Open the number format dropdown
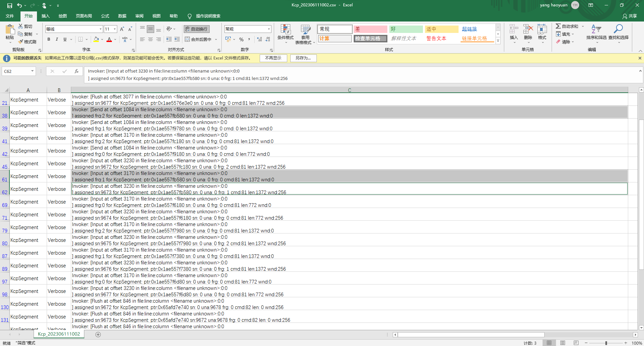Screen dimensions: 644x346 point(268,29)
